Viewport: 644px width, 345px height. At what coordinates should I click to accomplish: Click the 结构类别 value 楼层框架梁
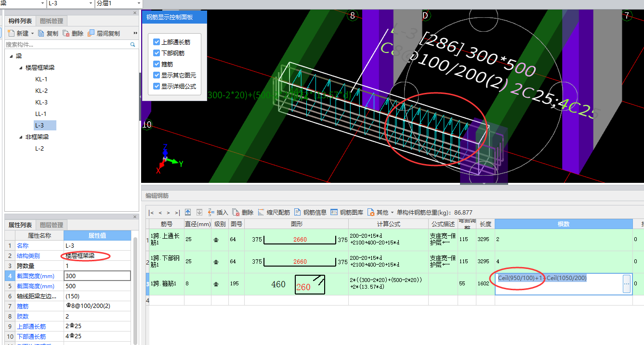[x=97, y=256]
